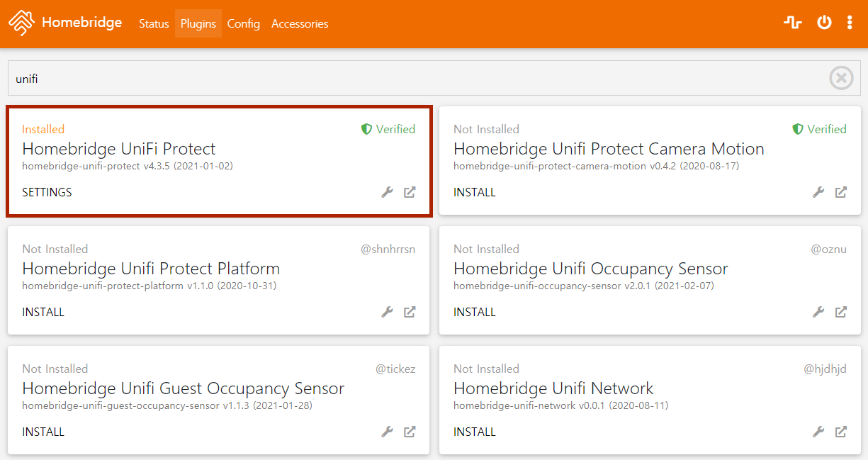The image size is (868, 460).
Task: Open the three-dot overflow menu
Action: tap(850, 23)
